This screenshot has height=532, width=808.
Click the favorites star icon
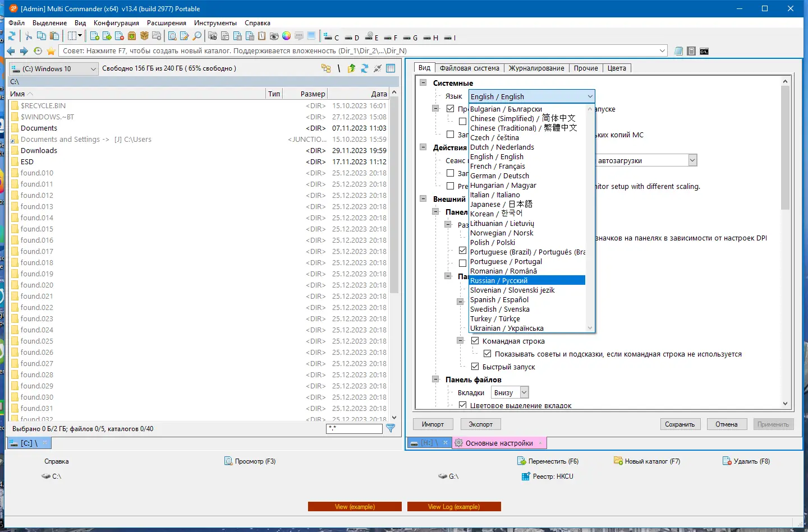pyautogui.click(x=51, y=51)
